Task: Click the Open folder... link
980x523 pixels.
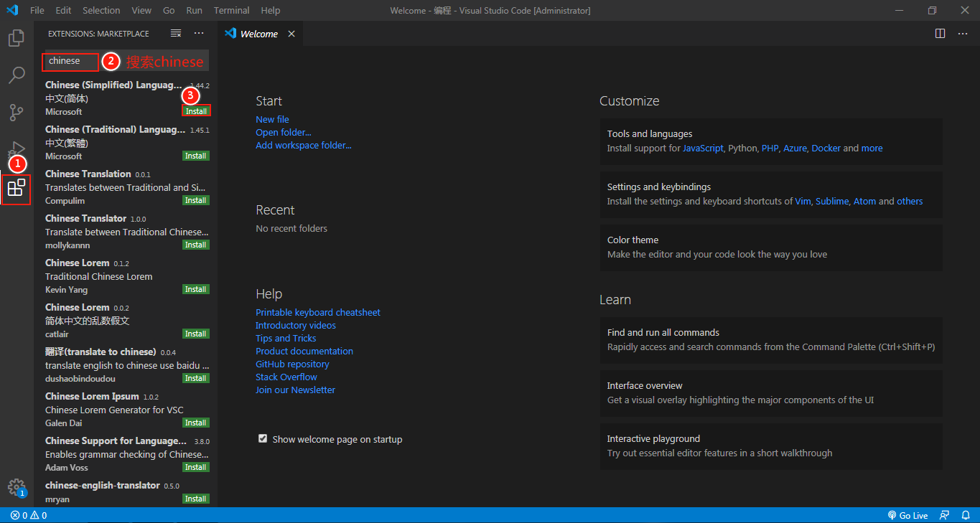Action: click(x=284, y=132)
